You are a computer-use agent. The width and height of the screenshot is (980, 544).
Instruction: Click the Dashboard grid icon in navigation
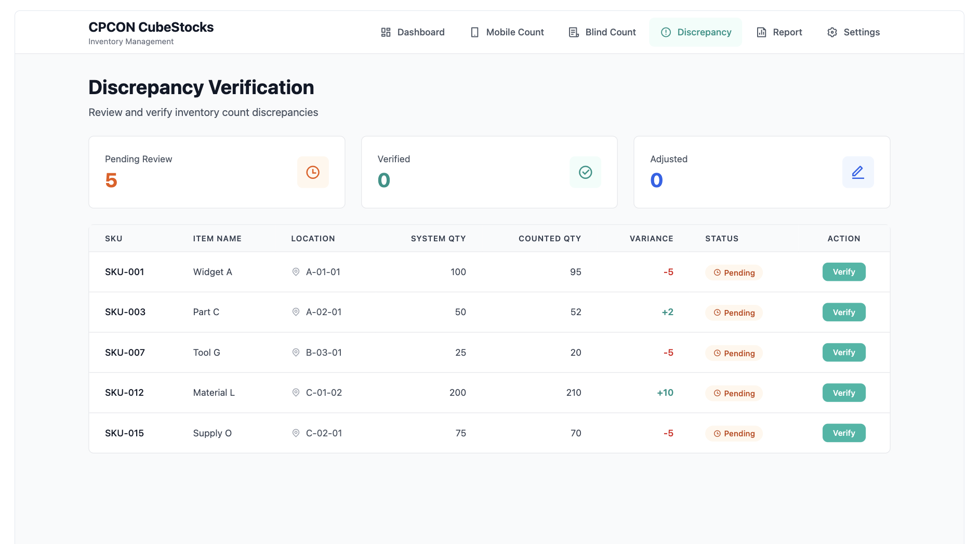pos(386,32)
